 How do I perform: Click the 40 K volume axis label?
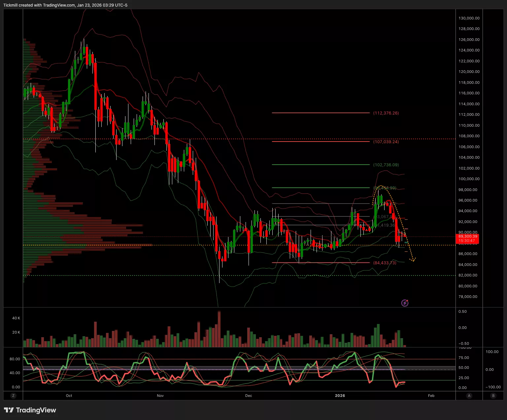pyautogui.click(x=16, y=318)
